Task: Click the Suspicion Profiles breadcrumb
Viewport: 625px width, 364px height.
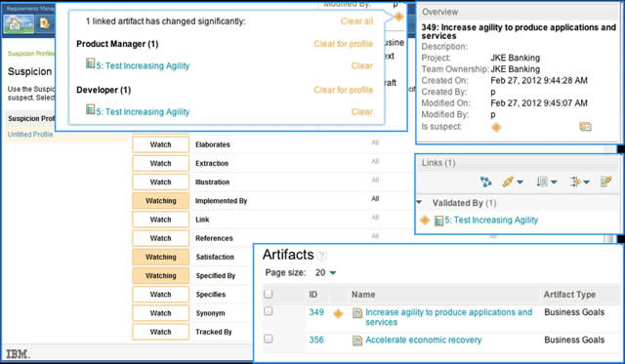Action: coord(31,54)
